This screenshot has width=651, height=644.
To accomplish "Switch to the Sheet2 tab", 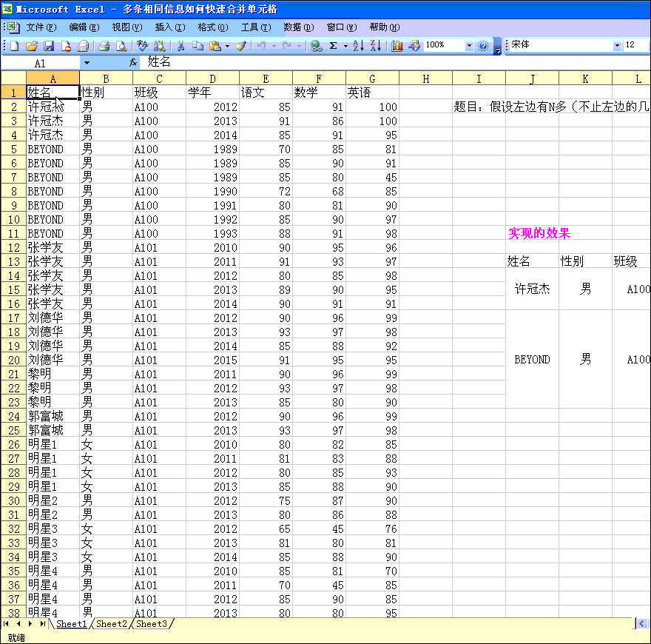I will (112, 624).
